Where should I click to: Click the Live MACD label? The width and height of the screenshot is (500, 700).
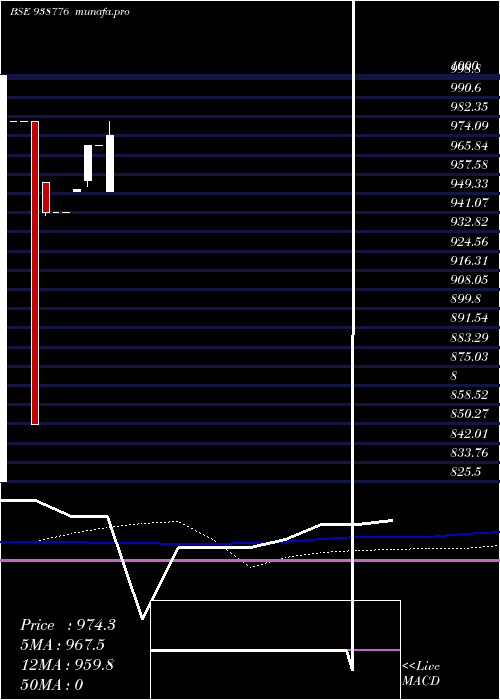click(x=421, y=674)
